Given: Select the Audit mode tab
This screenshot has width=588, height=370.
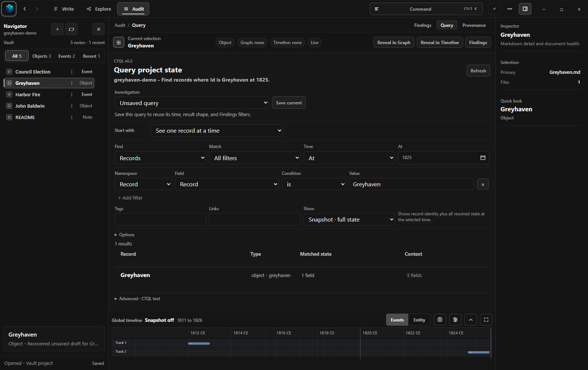Looking at the screenshot, I should 133,9.
